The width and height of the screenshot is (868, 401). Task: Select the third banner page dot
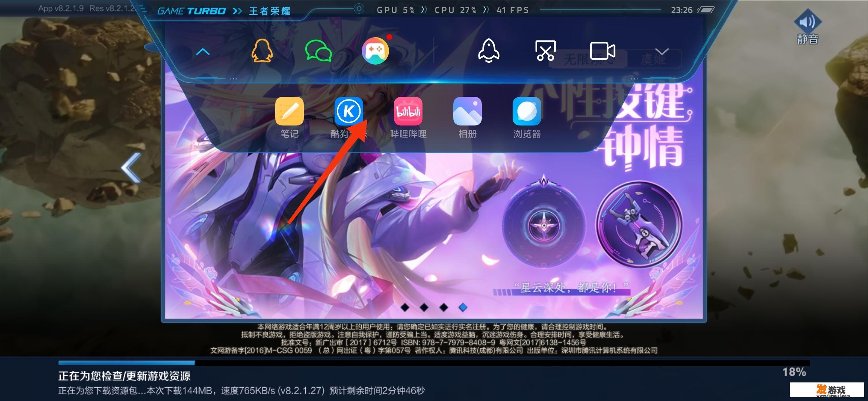click(x=444, y=307)
